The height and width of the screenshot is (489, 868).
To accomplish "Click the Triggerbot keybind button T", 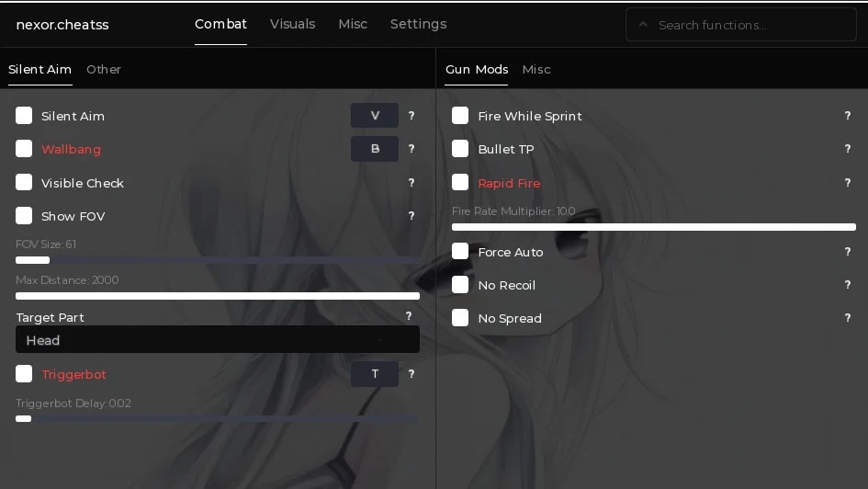I will 375,374.
